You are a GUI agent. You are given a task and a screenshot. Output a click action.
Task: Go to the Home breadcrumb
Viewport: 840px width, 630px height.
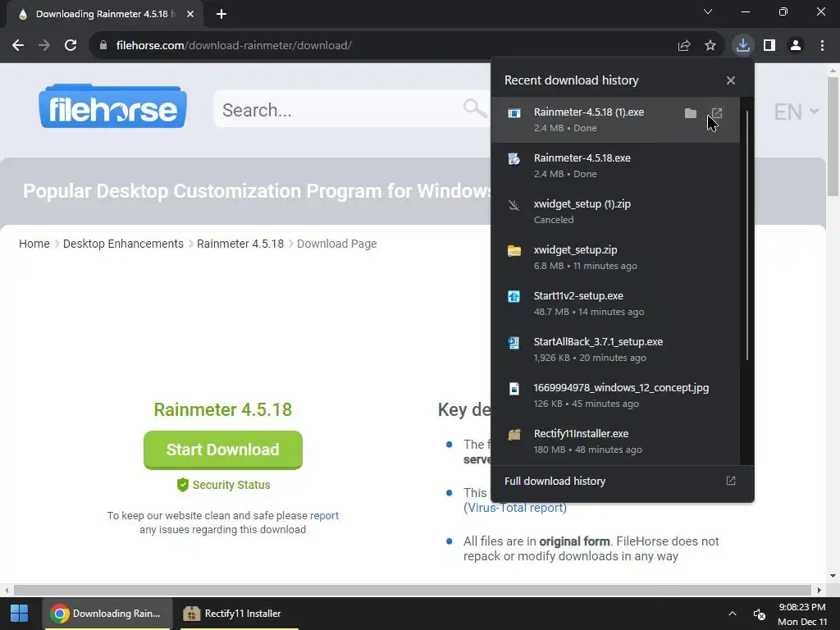(34, 244)
